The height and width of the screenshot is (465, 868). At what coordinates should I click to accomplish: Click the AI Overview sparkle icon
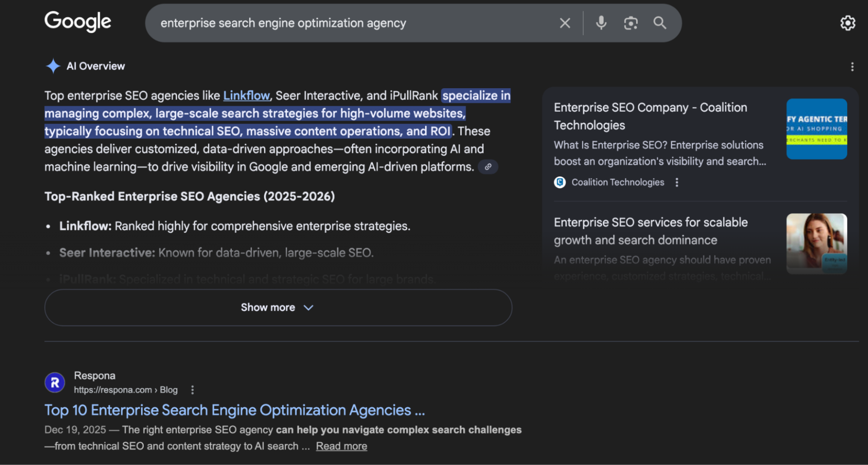coord(53,66)
